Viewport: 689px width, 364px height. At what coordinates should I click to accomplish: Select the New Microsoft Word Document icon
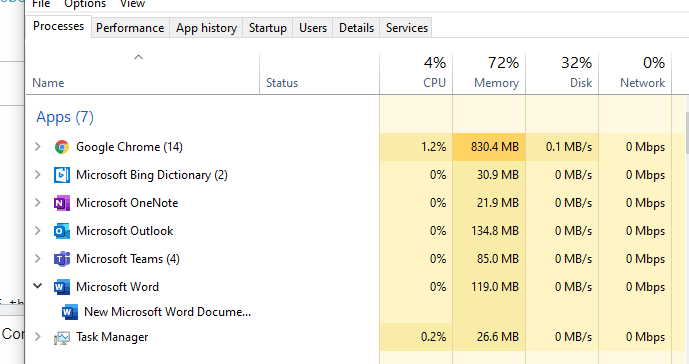[70, 312]
